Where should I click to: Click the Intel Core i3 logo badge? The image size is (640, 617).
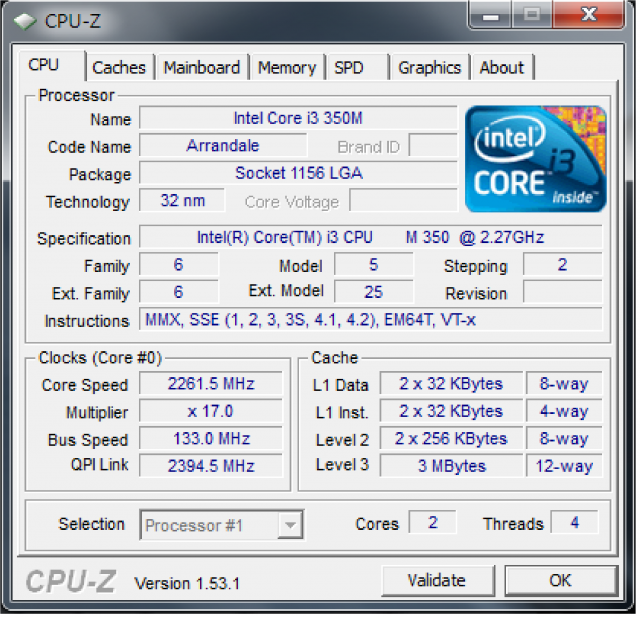pyautogui.click(x=538, y=160)
